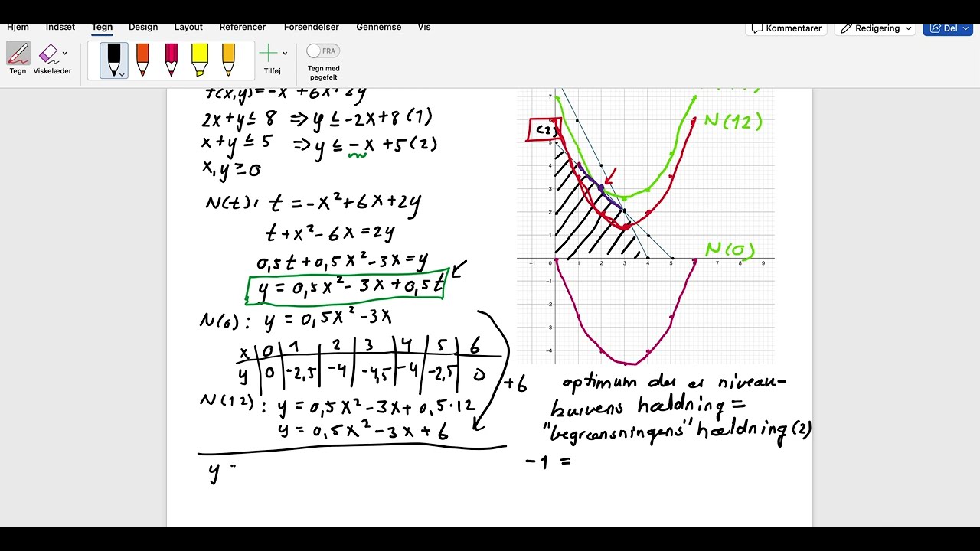Toggle Tegn med pegefelt switch

[323, 51]
